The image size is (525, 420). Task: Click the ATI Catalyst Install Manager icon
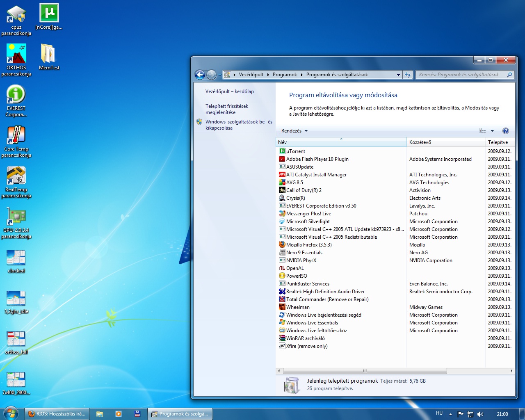click(282, 174)
